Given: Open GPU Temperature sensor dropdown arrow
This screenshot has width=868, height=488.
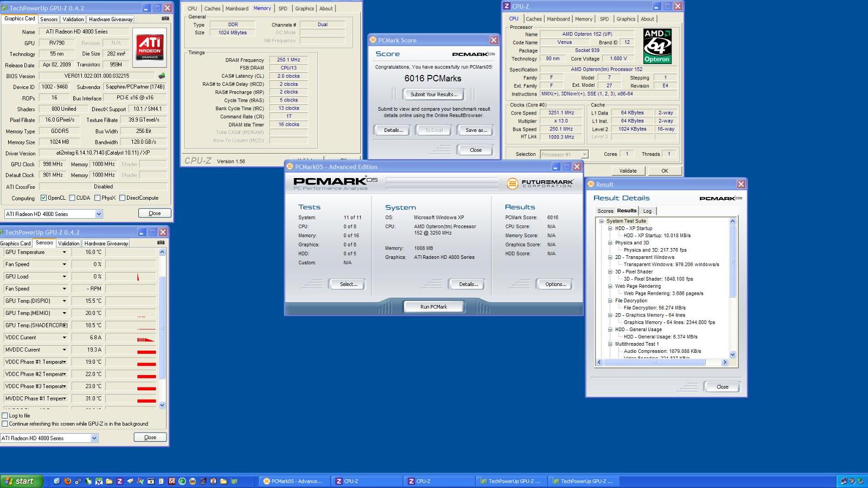Looking at the screenshot, I should coord(64,252).
